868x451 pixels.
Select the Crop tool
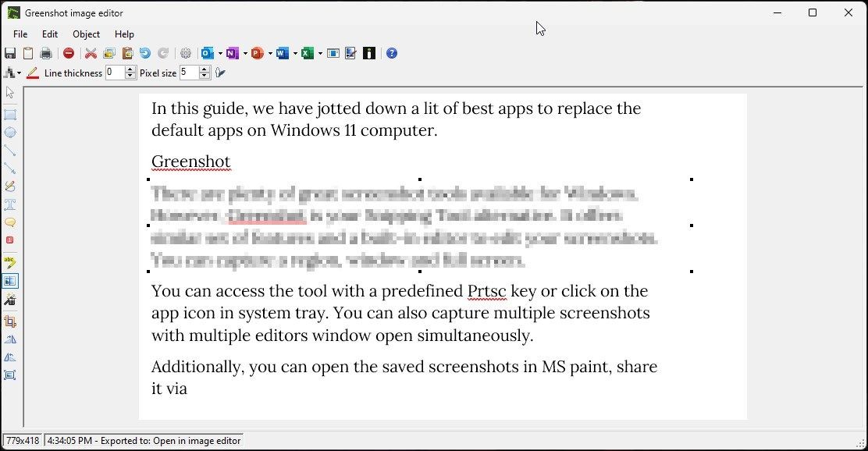click(x=10, y=321)
